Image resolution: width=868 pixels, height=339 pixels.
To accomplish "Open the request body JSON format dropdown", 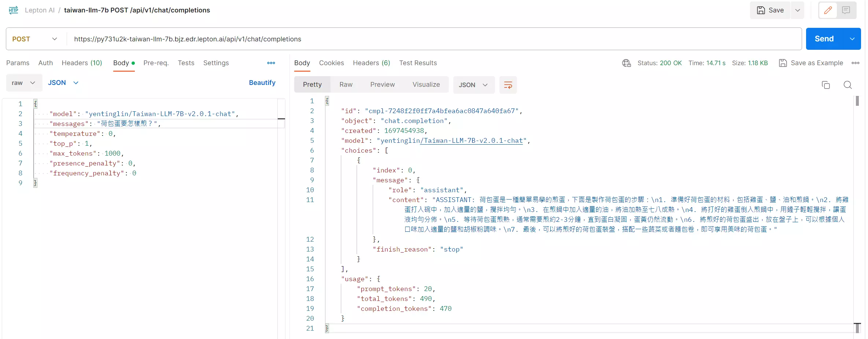I will [x=63, y=83].
